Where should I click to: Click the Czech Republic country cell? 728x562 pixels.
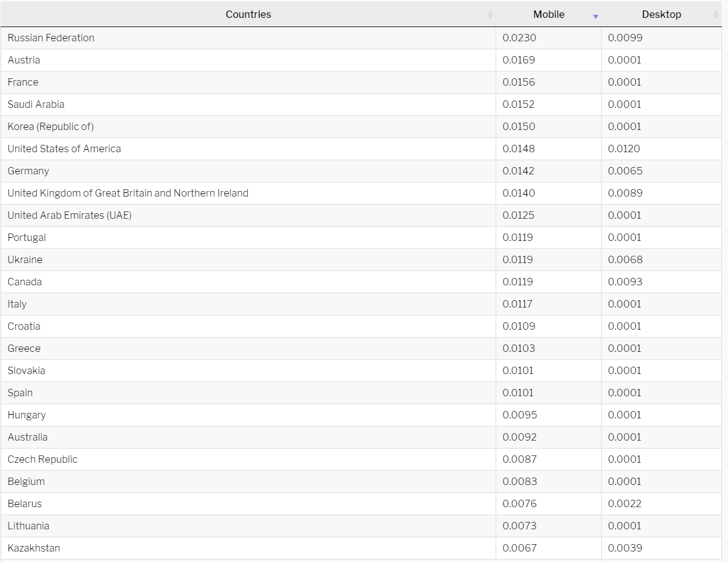[x=43, y=459]
